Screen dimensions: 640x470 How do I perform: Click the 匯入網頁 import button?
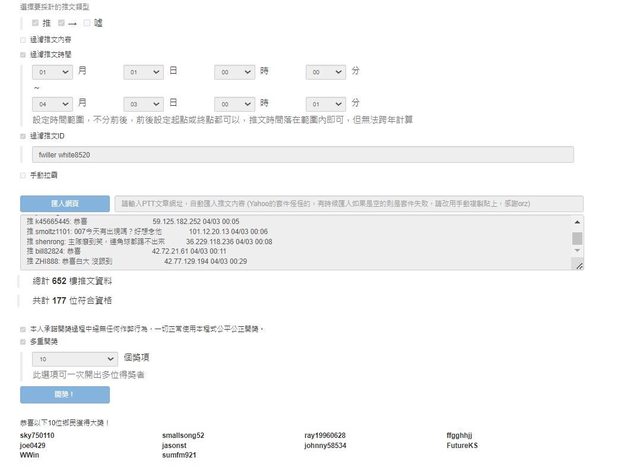coord(64,202)
